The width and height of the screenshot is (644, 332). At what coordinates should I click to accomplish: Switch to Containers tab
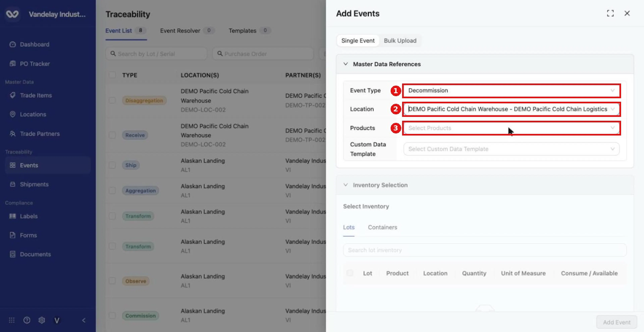382,227
